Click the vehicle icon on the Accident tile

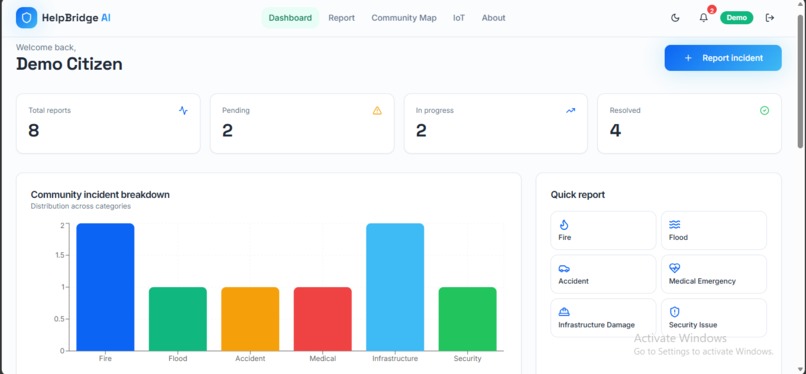click(x=564, y=268)
